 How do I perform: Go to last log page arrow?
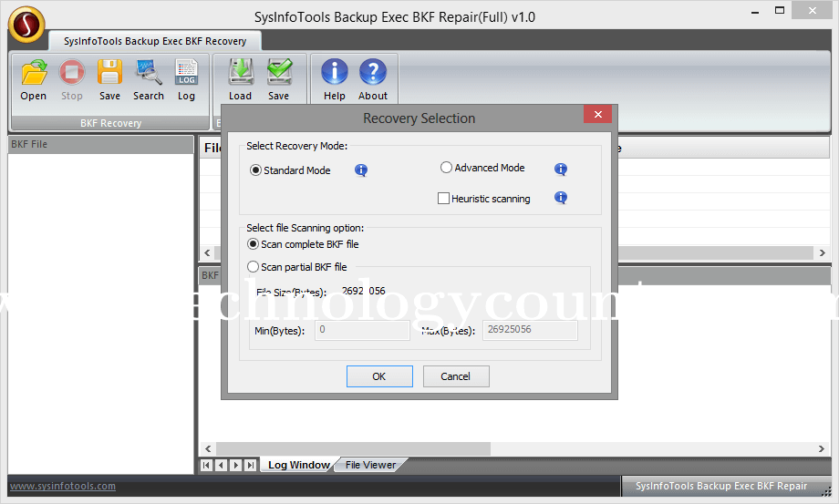(250, 465)
